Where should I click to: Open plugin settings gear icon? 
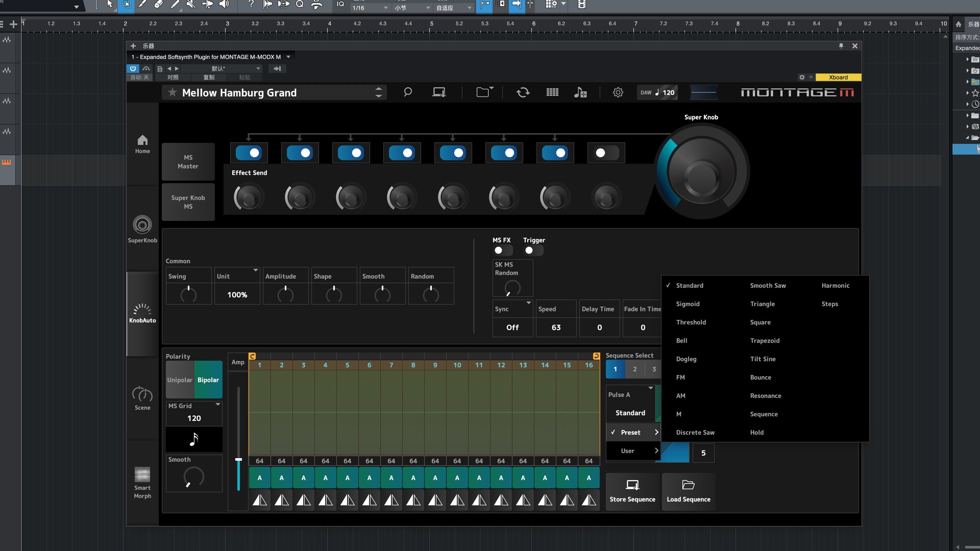point(618,92)
